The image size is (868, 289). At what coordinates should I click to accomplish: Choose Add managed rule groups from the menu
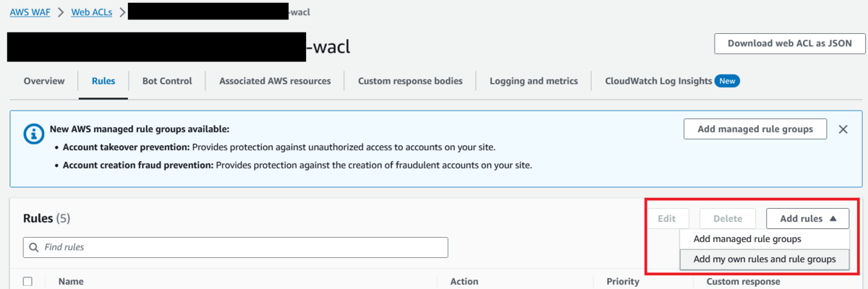point(746,239)
